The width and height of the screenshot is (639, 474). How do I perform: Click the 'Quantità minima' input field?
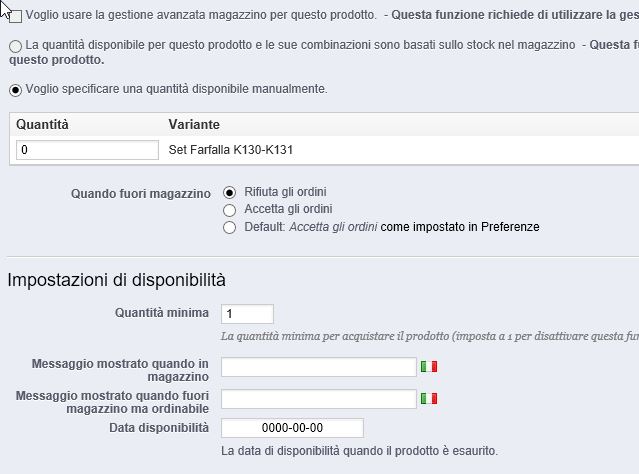(247, 314)
